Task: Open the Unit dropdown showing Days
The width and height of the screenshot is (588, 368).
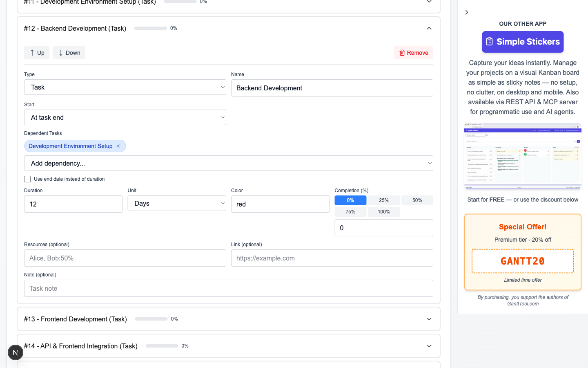Action: click(177, 203)
